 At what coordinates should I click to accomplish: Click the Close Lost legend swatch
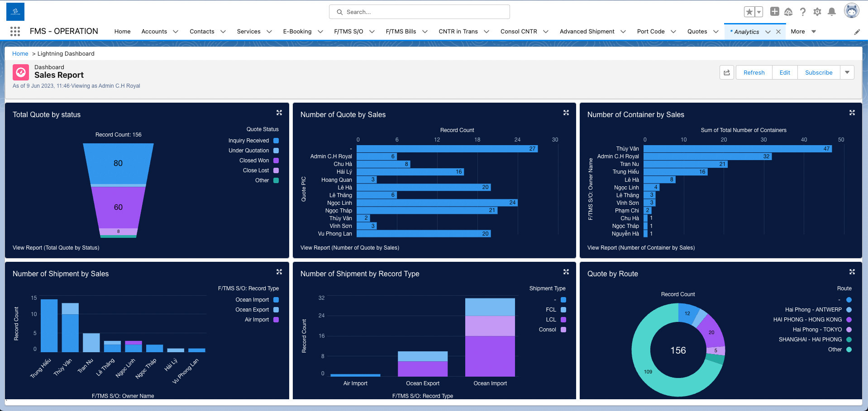[x=276, y=170]
